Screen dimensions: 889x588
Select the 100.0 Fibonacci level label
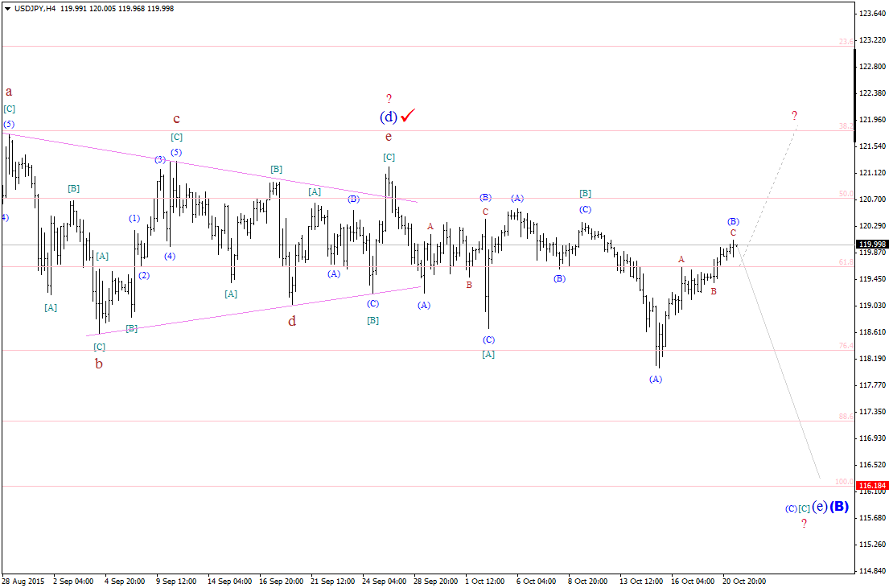(x=844, y=481)
